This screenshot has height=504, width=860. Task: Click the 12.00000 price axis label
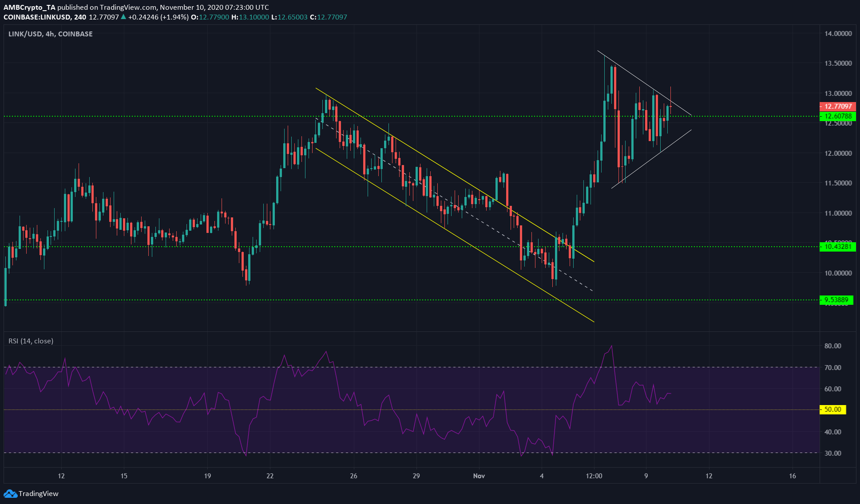pos(838,153)
